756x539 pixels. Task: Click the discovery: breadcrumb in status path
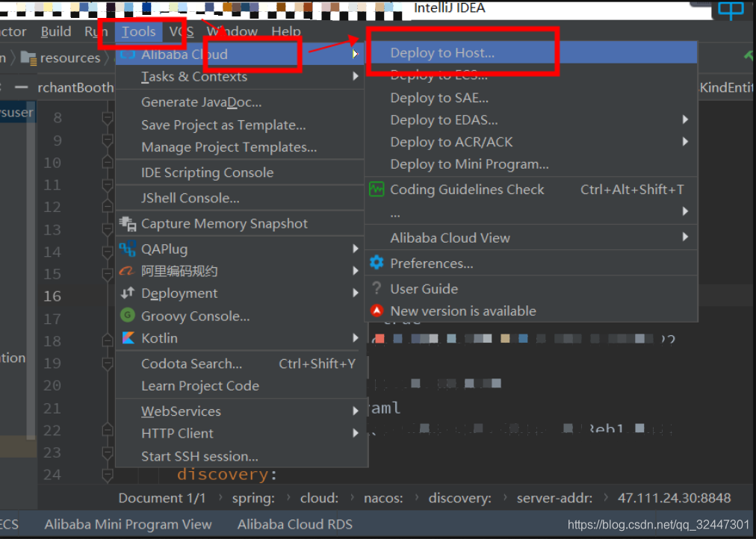pos(460,498)
